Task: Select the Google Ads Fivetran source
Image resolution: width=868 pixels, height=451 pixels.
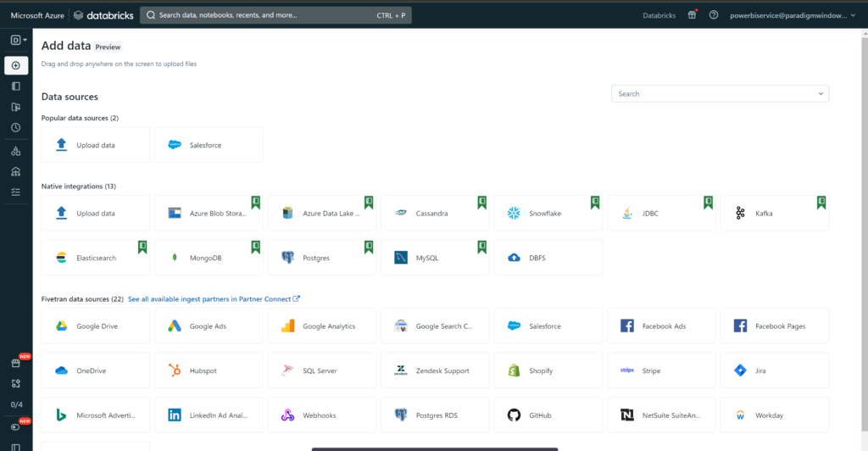Action: pyautogui.click(x=209, y=326)
